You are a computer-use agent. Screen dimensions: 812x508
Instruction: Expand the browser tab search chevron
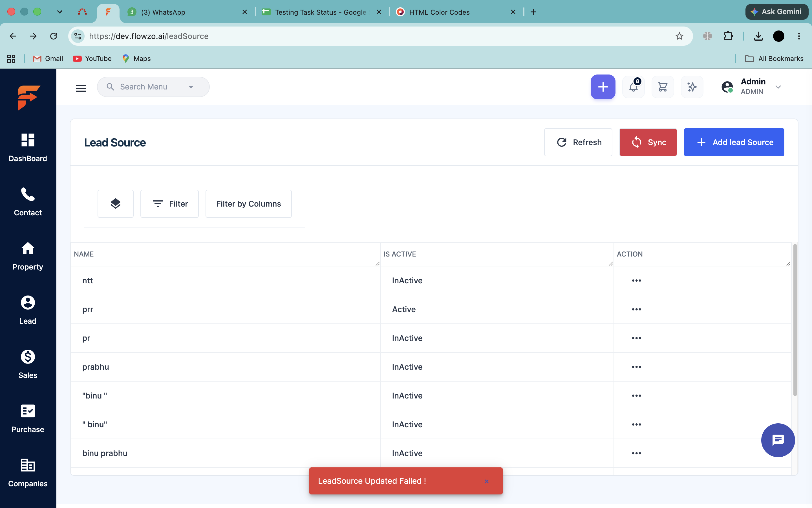pos(60,12)
